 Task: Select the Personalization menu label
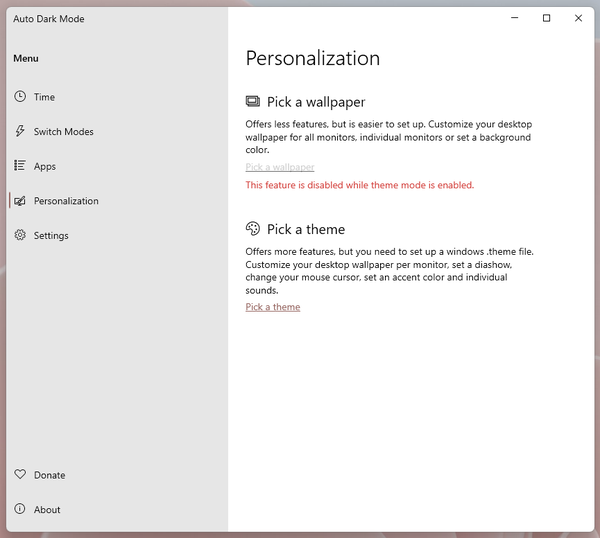(x=66, y=201)
